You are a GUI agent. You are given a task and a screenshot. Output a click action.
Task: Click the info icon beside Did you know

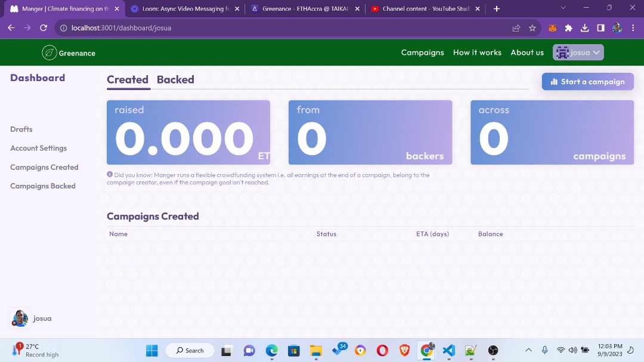110,174
